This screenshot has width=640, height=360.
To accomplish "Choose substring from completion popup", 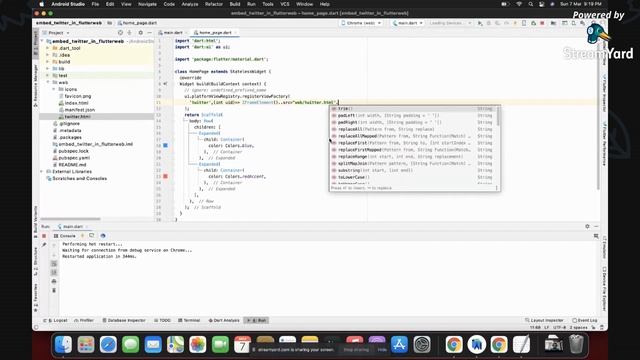I will (x=414, y=170).
